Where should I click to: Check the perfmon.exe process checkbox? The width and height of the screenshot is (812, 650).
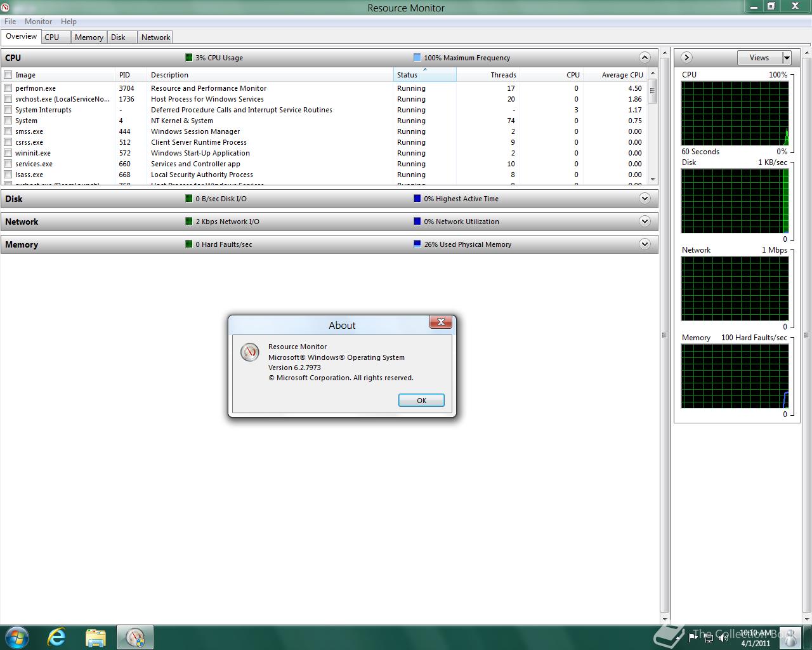(8, 88)
